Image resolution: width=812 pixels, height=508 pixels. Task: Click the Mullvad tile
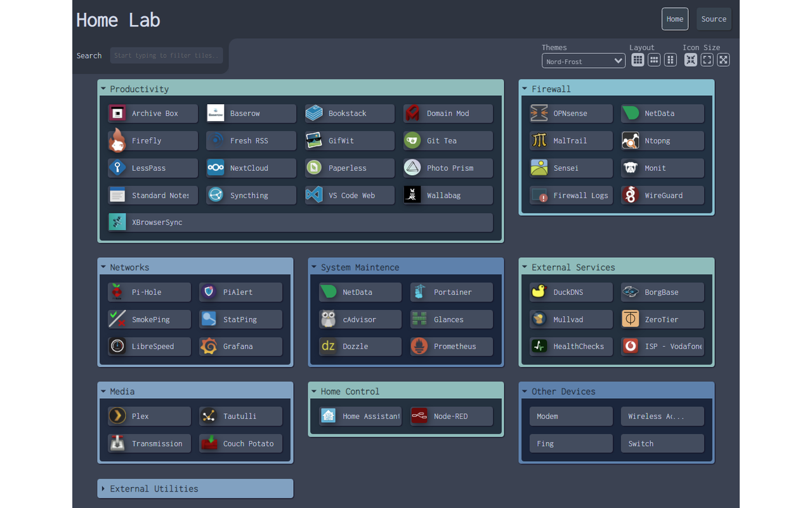click(571, 319)
